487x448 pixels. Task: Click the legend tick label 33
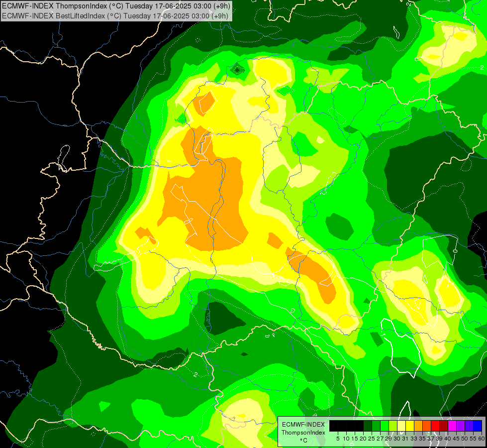[x=414, y=439]
